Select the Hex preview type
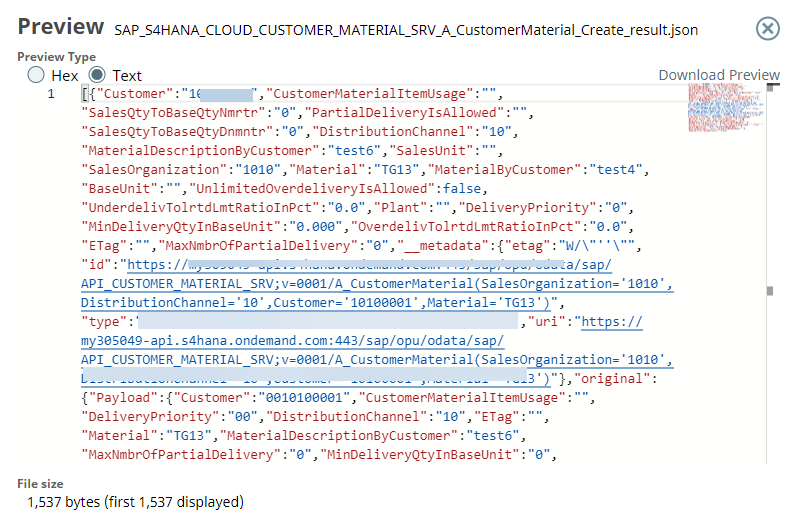This screenshot has height=514, width=791. click(36, 75)
